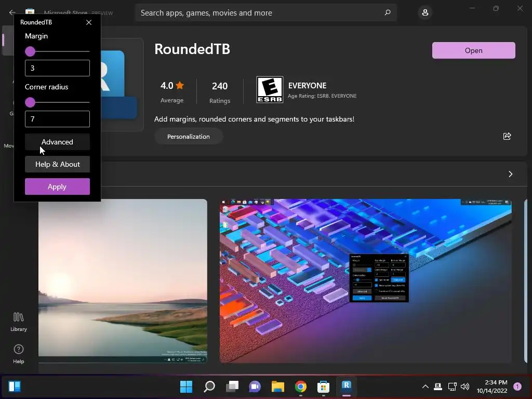Select the Personalization category tag
532x399 pixels.
click(x=188, y=137)
